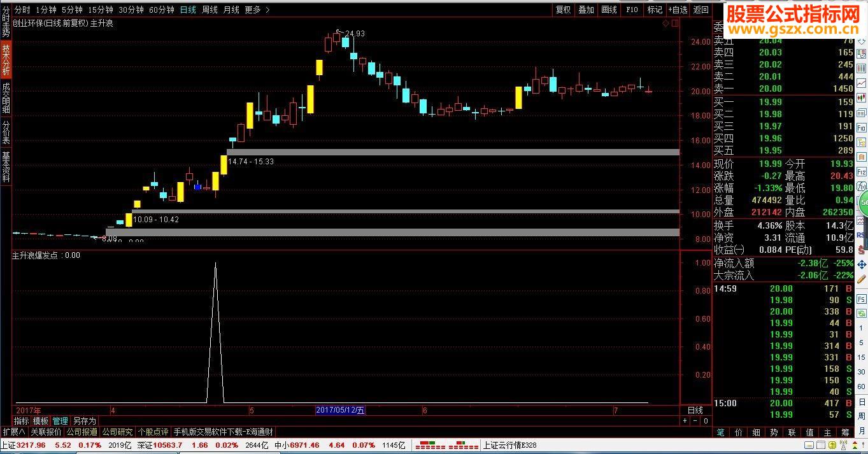
Task: Expand the 扩展∧ panel
Action: click(x=14, y=432)
